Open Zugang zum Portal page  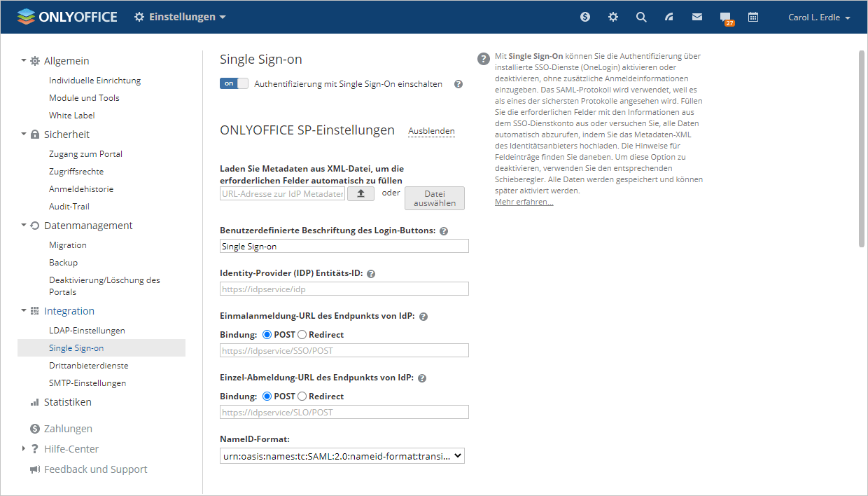click(x=85, y=154)
